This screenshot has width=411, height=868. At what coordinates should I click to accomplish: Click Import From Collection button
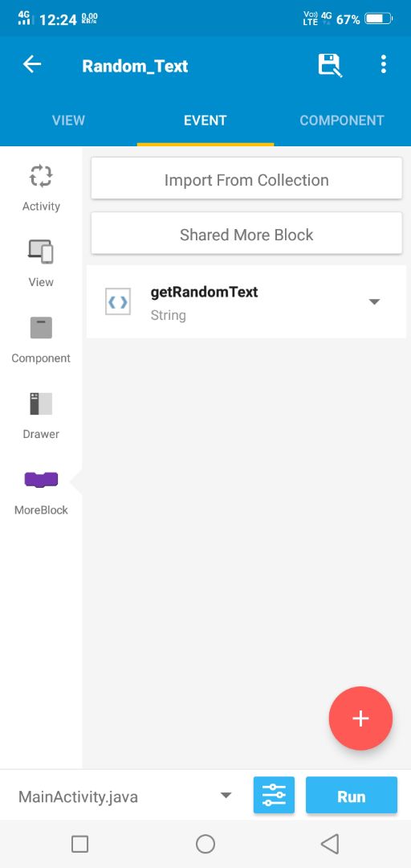pos(246,178)
